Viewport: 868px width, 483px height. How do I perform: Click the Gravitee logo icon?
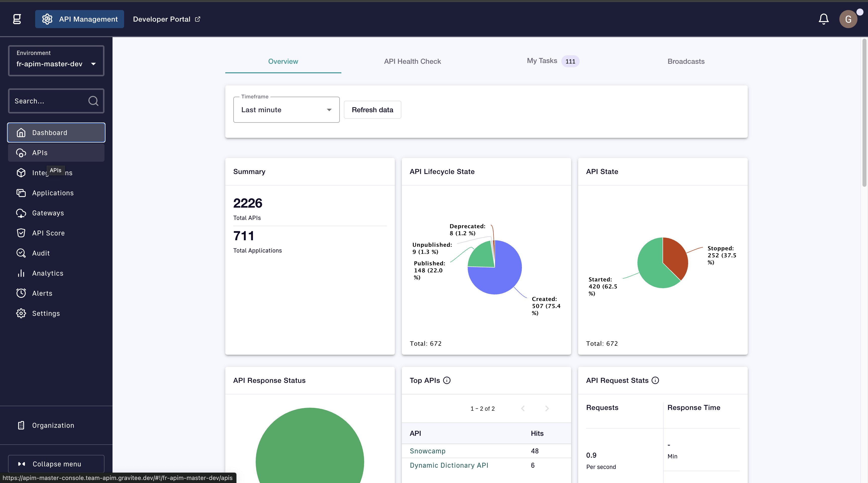pyautogui.click(x=17, y=19)
